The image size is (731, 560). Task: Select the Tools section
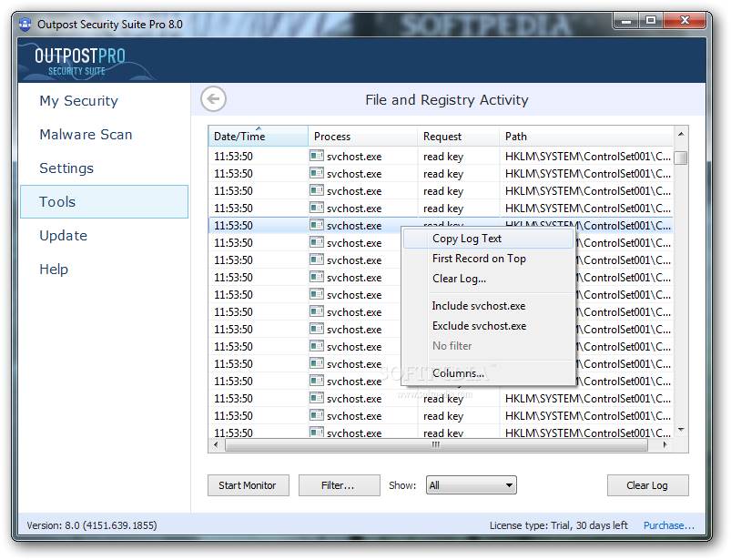104,201
